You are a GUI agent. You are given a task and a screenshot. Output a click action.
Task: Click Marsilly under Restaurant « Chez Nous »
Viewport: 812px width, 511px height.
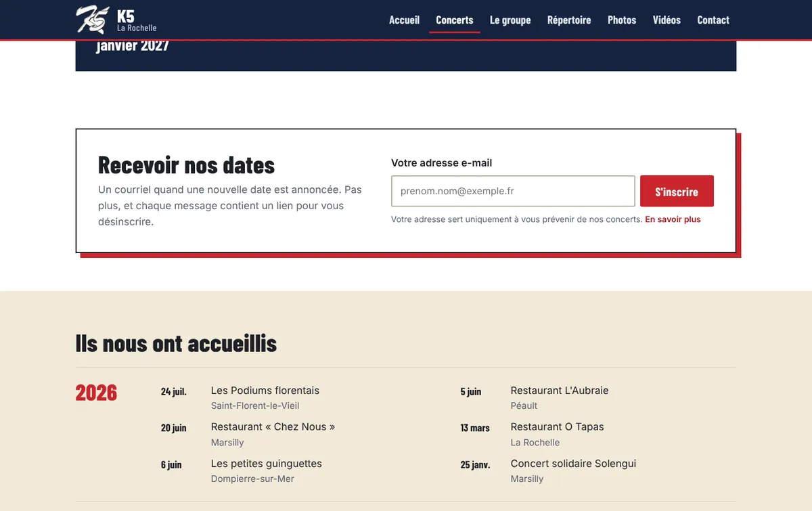pos(227,442)
